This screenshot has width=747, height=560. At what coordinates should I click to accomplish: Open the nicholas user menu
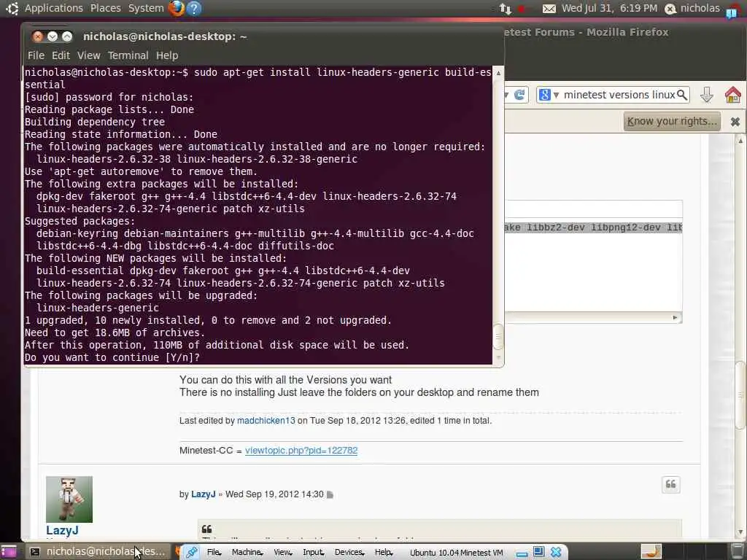700,8
